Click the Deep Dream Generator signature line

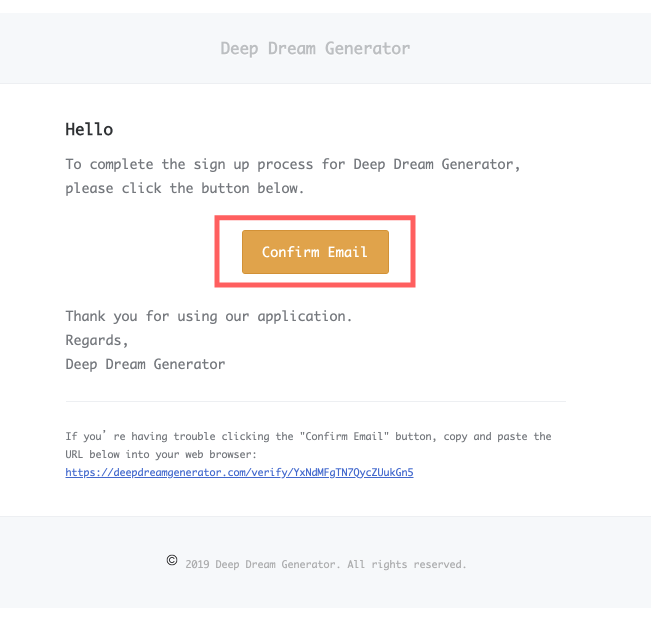(x=145, y=364)
